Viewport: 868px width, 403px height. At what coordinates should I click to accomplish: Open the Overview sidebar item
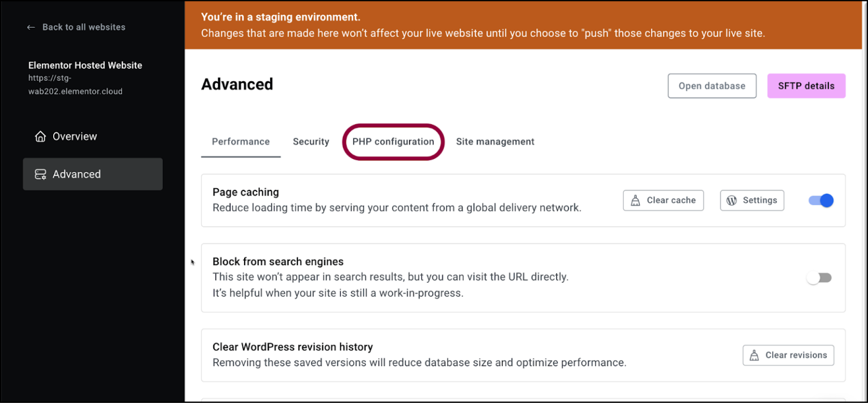pos(75,137)
